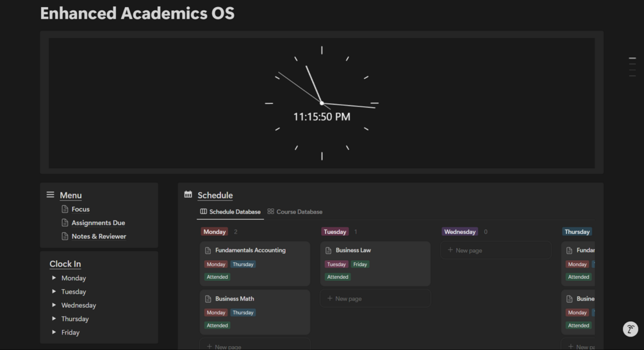This screenshot has height=350, width=644.
Task: Open the Business Law card in Tuesday
Action: 376,263
